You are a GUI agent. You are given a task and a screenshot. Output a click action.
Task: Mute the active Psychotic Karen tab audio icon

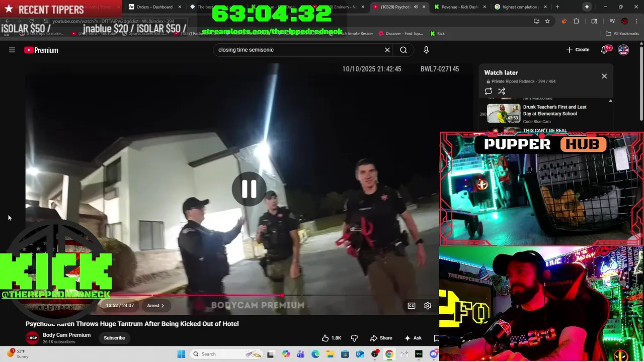click(x=416, y=7)
